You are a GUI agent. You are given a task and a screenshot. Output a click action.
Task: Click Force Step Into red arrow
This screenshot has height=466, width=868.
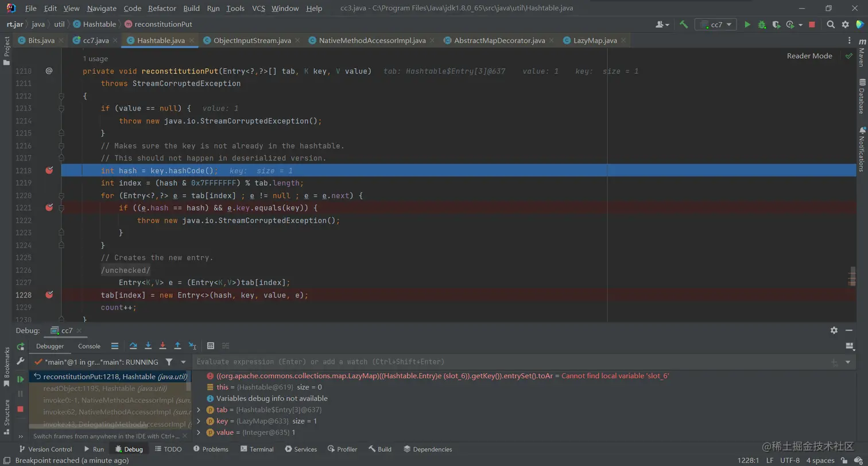click(162, 346)
